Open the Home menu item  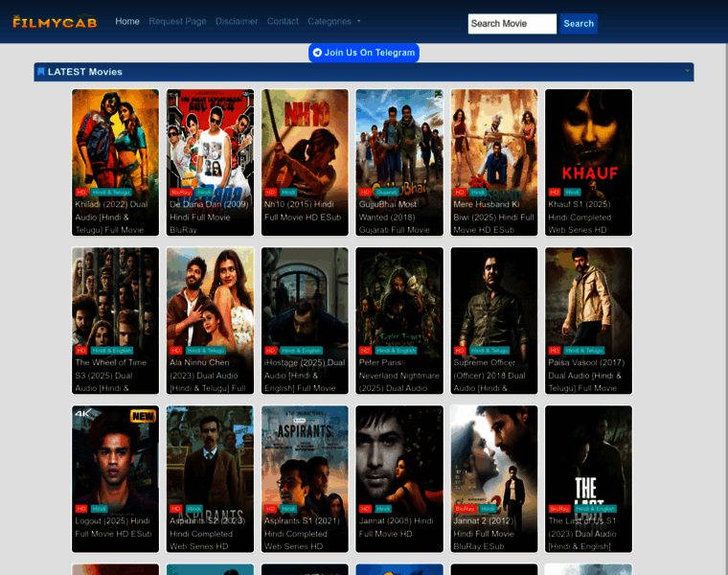coord(127,21)
